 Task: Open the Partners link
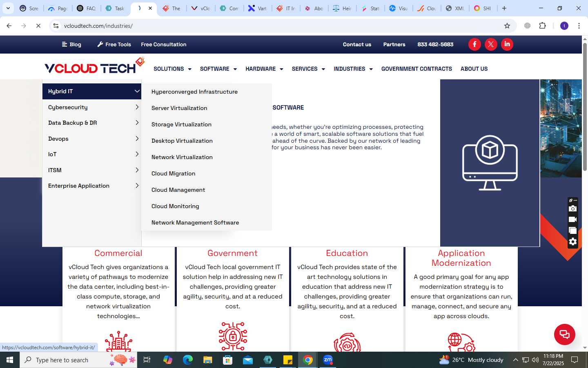click(394, 44)
